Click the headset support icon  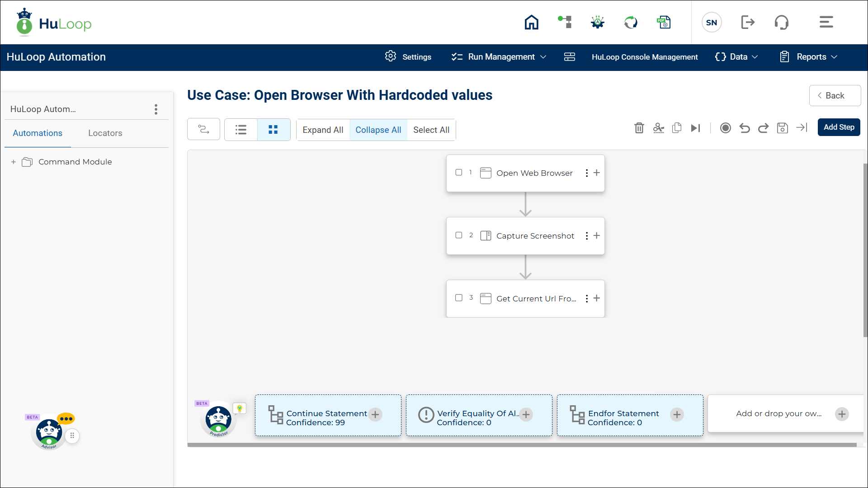781,22
